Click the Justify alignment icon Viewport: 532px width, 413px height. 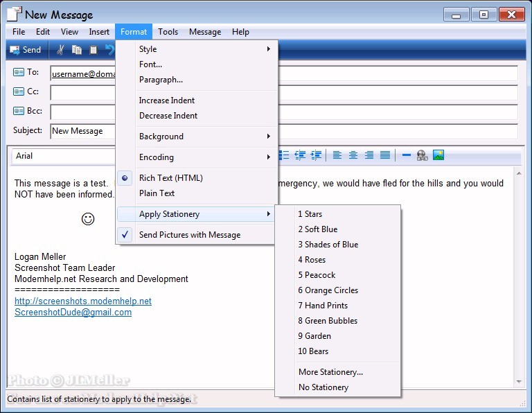pyautogui.click(x=385, y=155)
